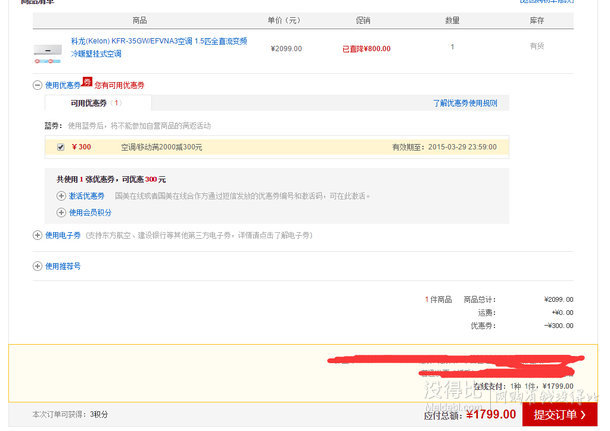Click the red coupon badge beside 使用优惠券
610x431 pixels.
click(x=86, y=83)
